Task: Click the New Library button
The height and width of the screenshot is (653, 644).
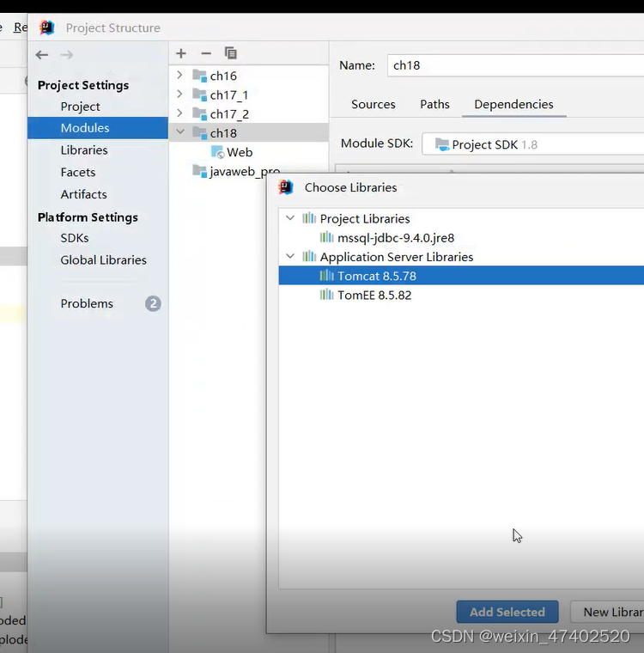Action: pyautogui.click(x=607, y=612)
